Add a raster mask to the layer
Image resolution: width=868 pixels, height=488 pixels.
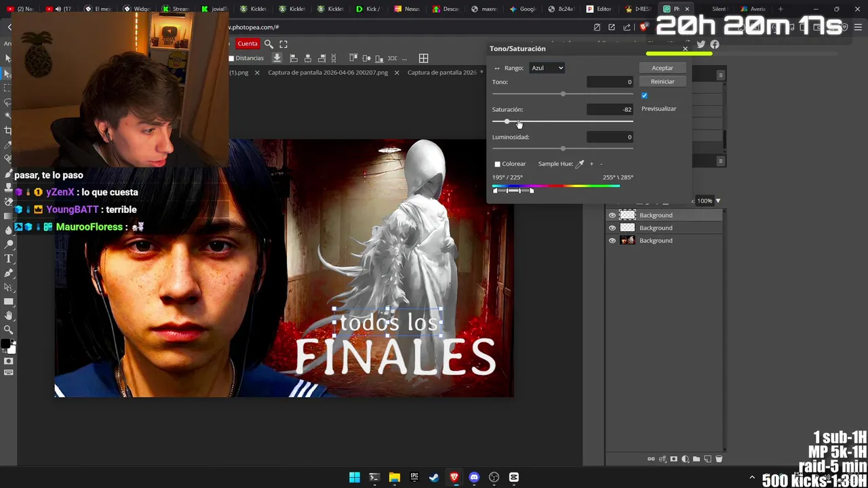pos(673,459)
